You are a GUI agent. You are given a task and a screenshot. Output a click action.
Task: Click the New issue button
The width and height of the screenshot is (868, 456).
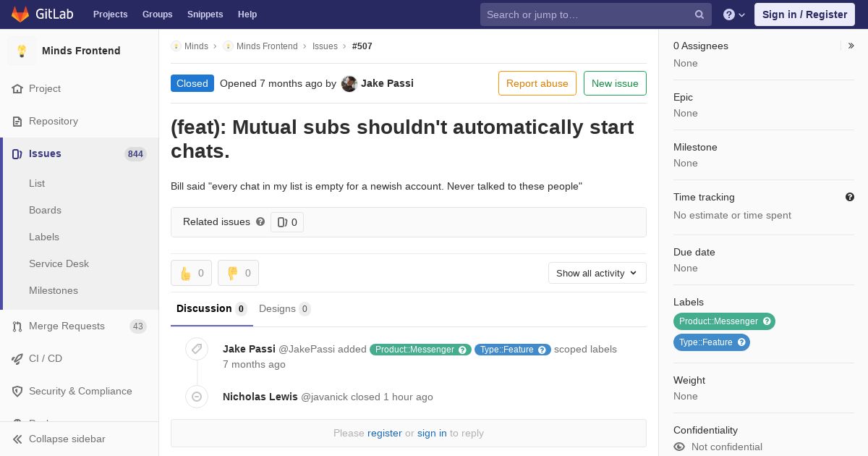click(615, 83)
